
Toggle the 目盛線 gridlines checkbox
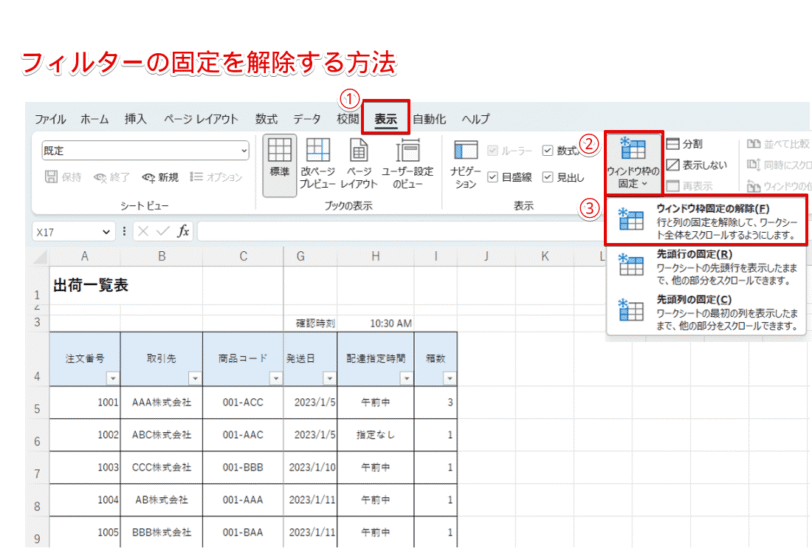(492, 178)
